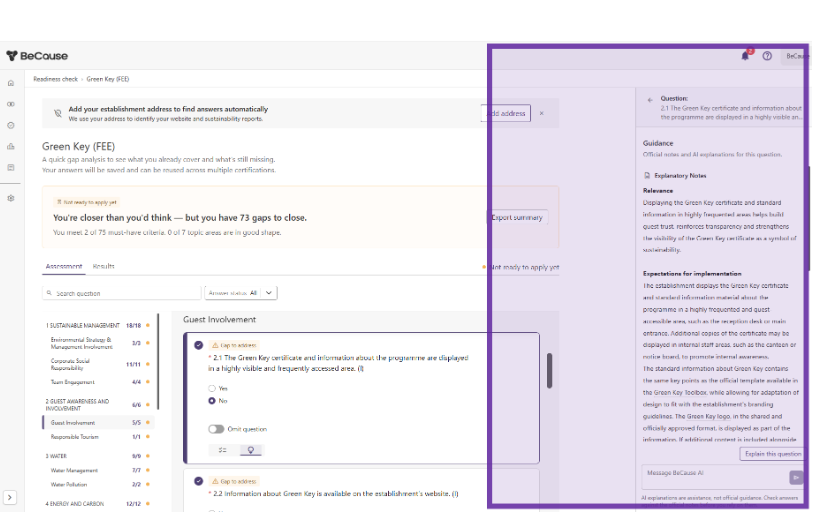
Task: Switch to the Assessment tab
Action: pos(64,267)
